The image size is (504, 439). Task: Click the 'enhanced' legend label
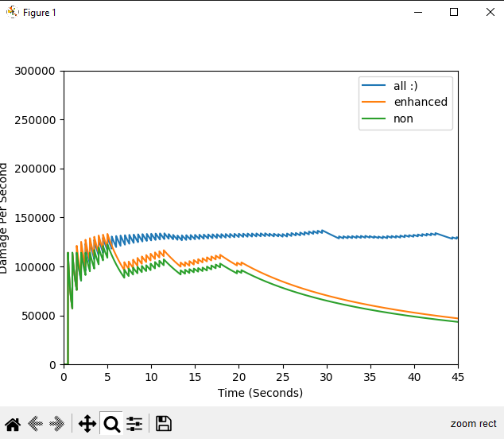point(421,102)
